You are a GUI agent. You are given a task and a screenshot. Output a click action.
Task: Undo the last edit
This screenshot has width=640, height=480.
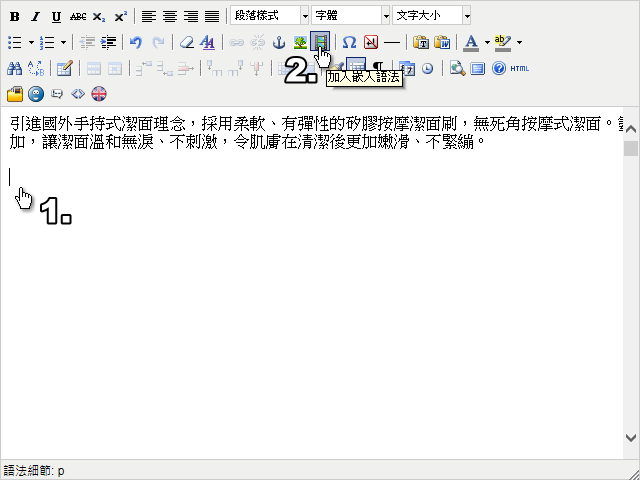pos(136,42)
